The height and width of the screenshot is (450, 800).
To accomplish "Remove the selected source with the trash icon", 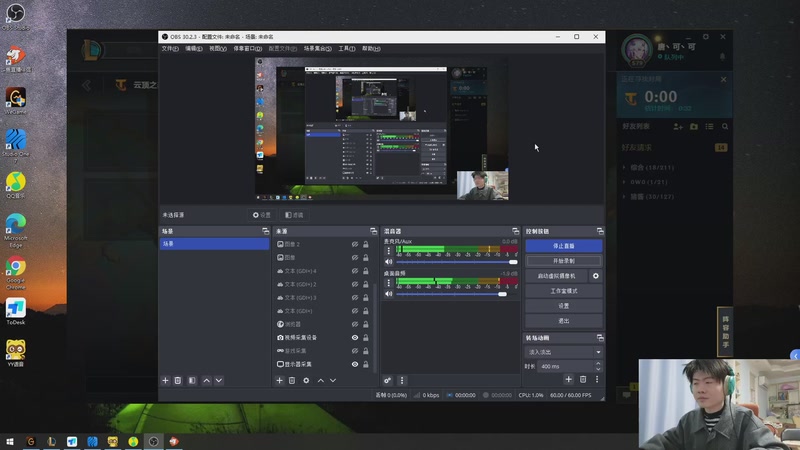I will [292, 381].
